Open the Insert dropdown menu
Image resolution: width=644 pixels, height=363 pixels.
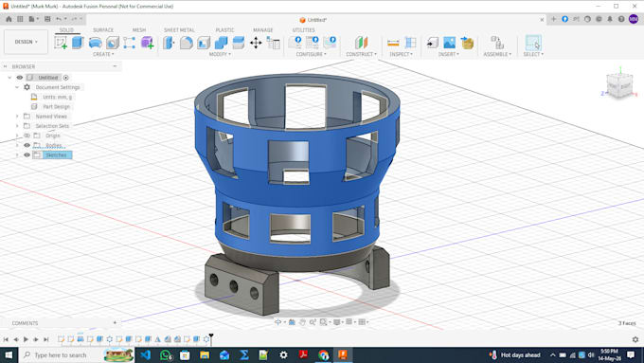(x=449, y=54)
